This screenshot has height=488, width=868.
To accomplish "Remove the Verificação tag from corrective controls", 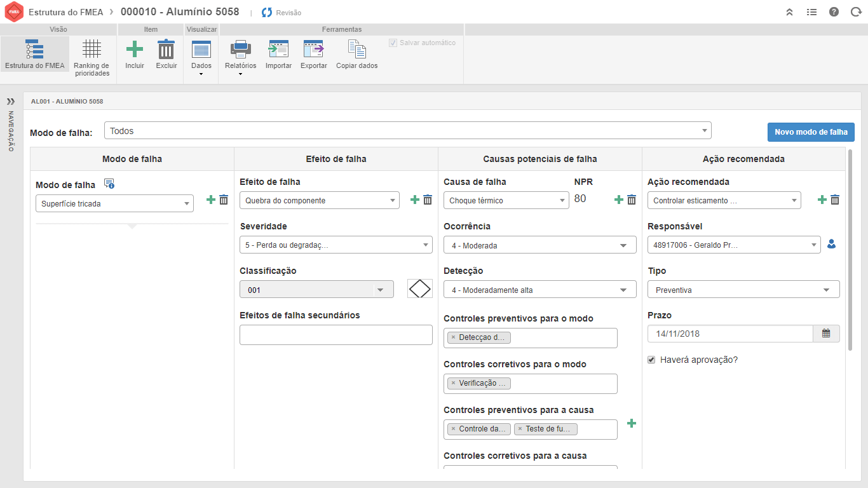I will pyautogui.click(x=453, y=383).
